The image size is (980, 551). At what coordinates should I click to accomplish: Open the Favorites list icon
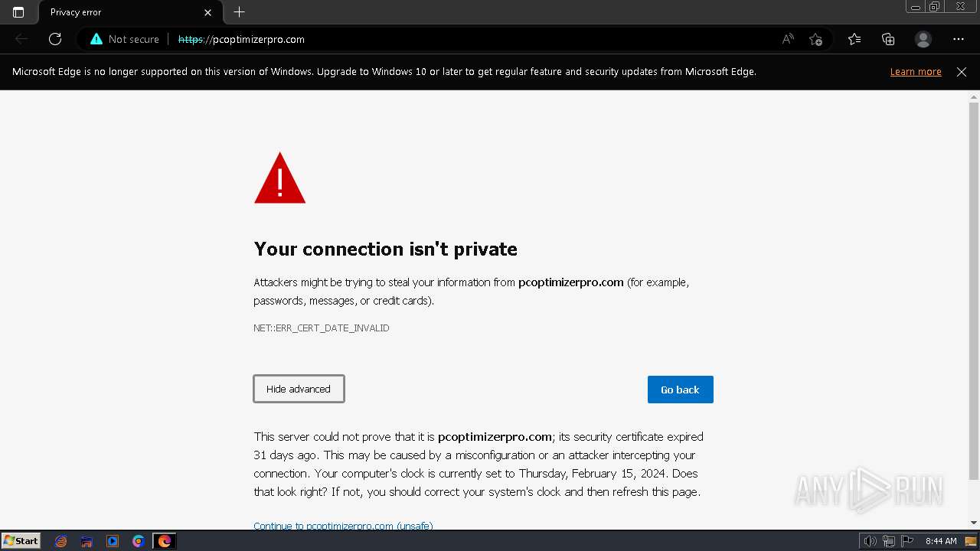coord(854,39)
